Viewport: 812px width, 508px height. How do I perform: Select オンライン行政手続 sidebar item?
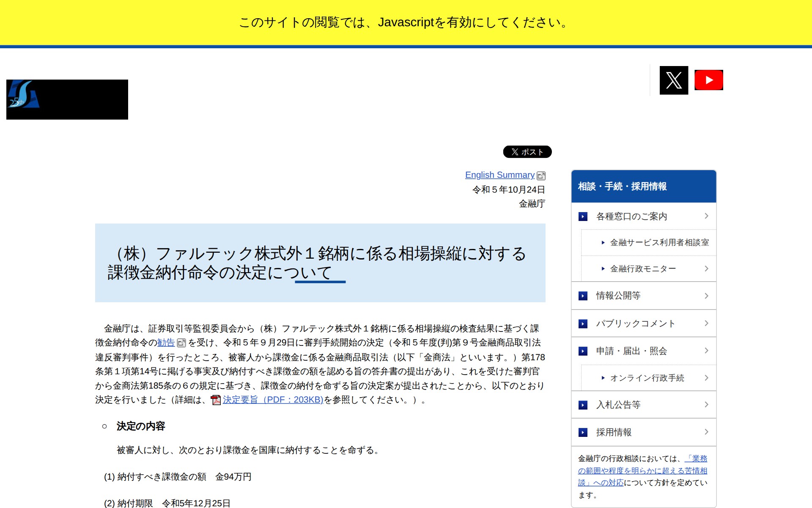coord(647,378)
